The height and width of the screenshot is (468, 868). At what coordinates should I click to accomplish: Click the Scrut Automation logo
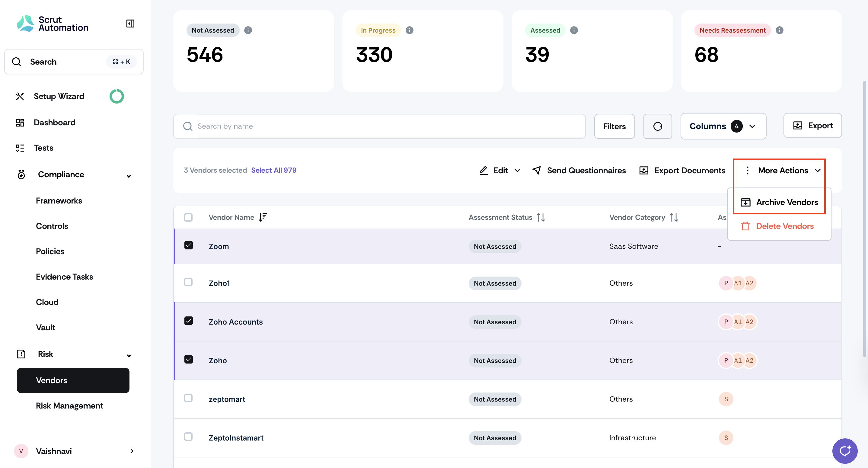[x=53, y=24]
